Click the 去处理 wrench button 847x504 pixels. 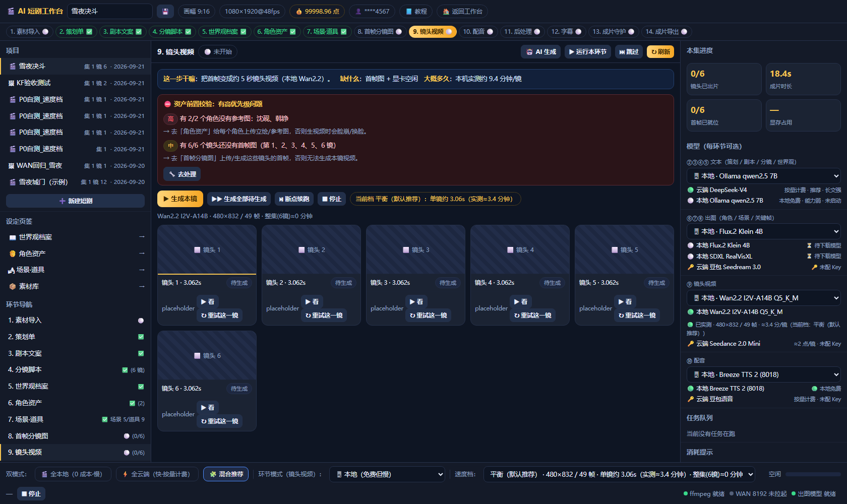(x=182, y=174)
